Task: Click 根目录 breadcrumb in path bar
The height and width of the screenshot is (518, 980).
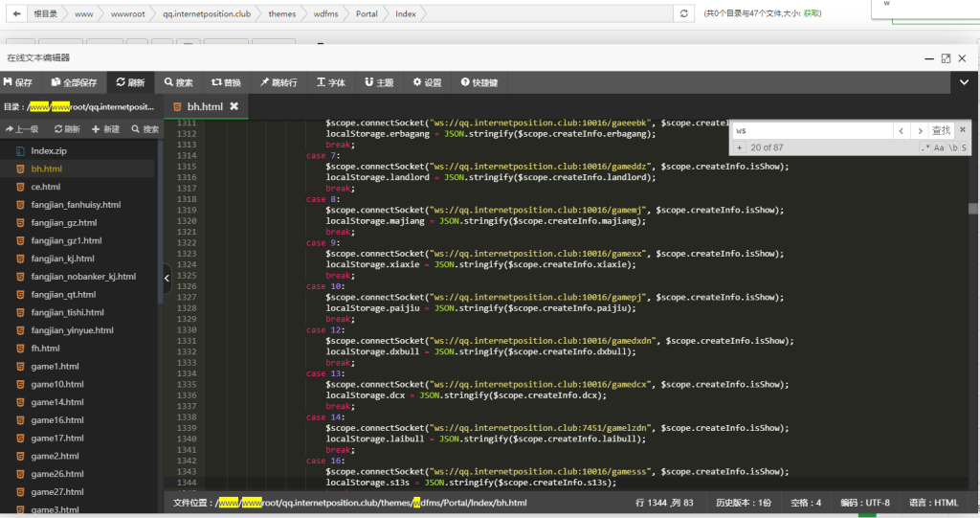Action: point(45,13)
